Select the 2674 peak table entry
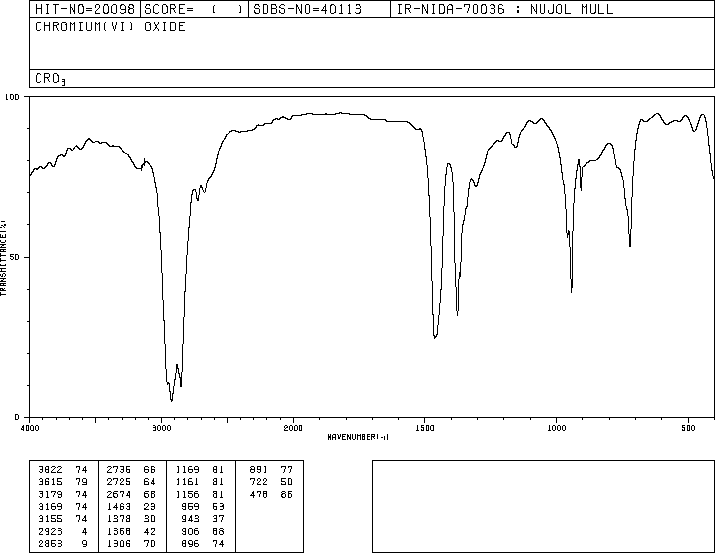 click(119, 495)
